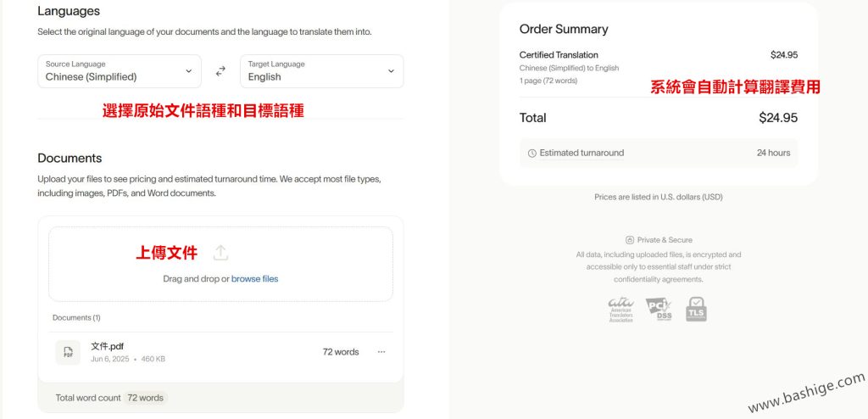Click the PDF file icon
Image resolution: width=868 pixels, height=419 pixels.
tap(68, 352)
